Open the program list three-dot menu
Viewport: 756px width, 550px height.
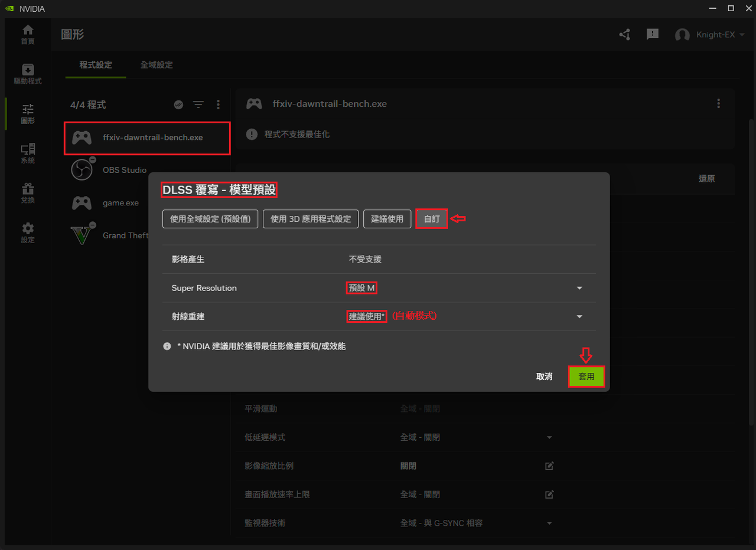[x=218, y=104]
